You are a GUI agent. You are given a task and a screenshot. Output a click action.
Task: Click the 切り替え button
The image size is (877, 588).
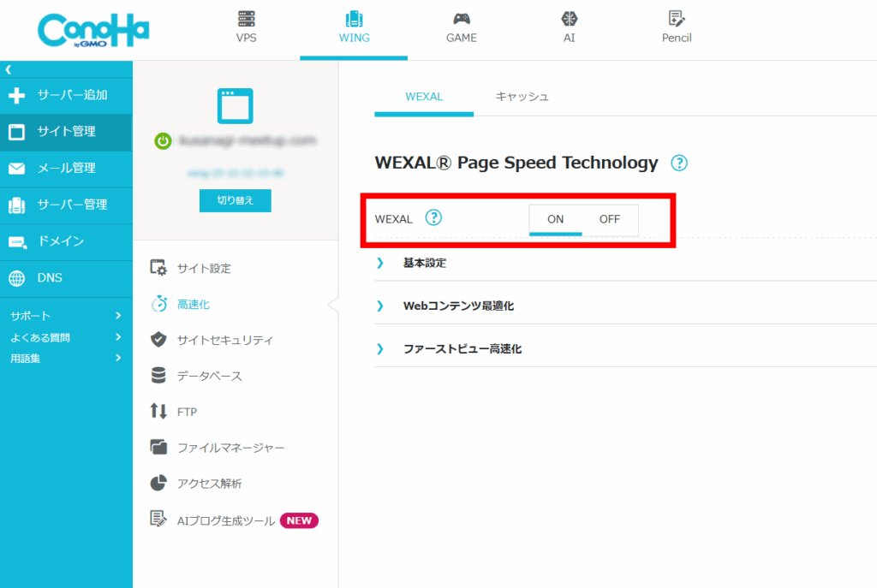click(235, 200)
